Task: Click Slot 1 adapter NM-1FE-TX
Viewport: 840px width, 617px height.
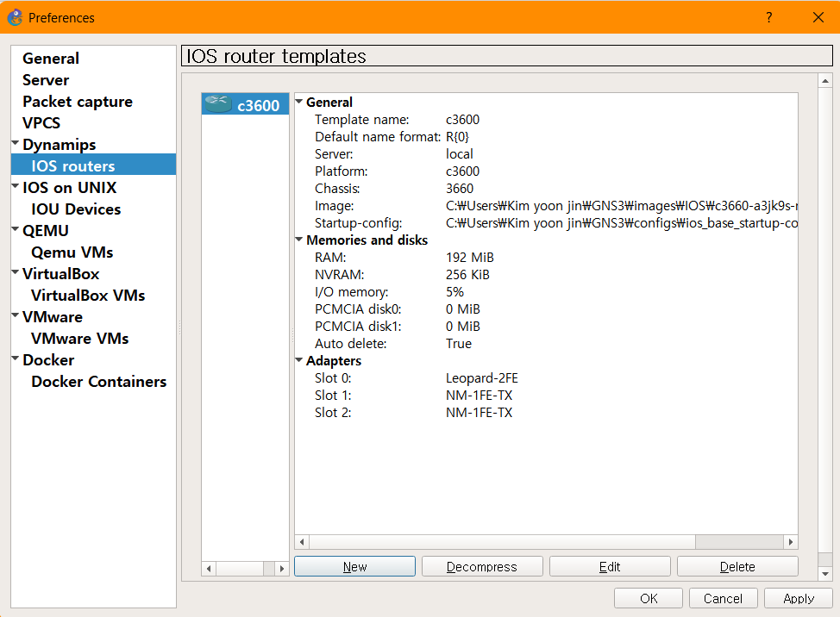Action: [x=479, y=396]
